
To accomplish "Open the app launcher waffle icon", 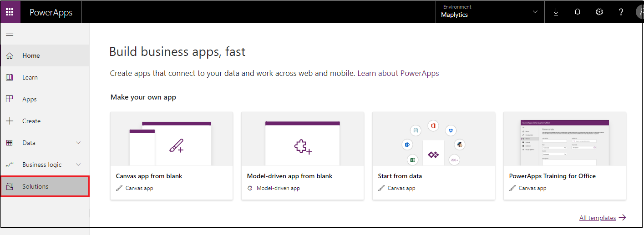I will point(10,12).
